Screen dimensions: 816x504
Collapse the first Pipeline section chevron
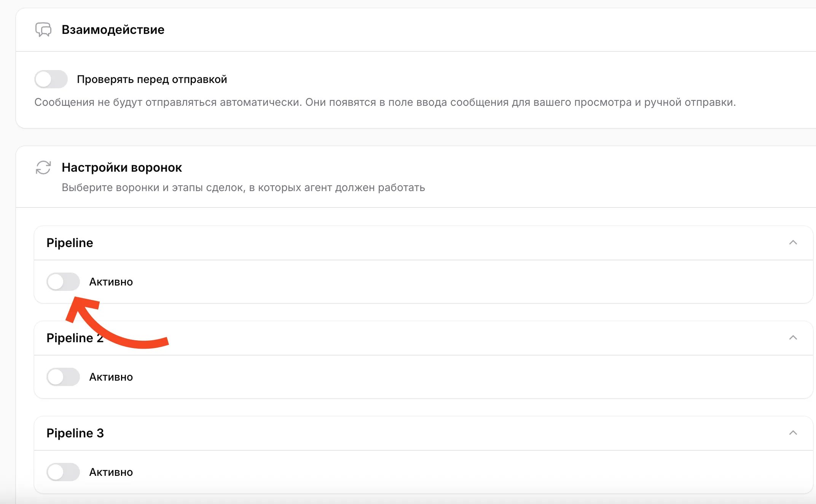click(x=793, y=242)
